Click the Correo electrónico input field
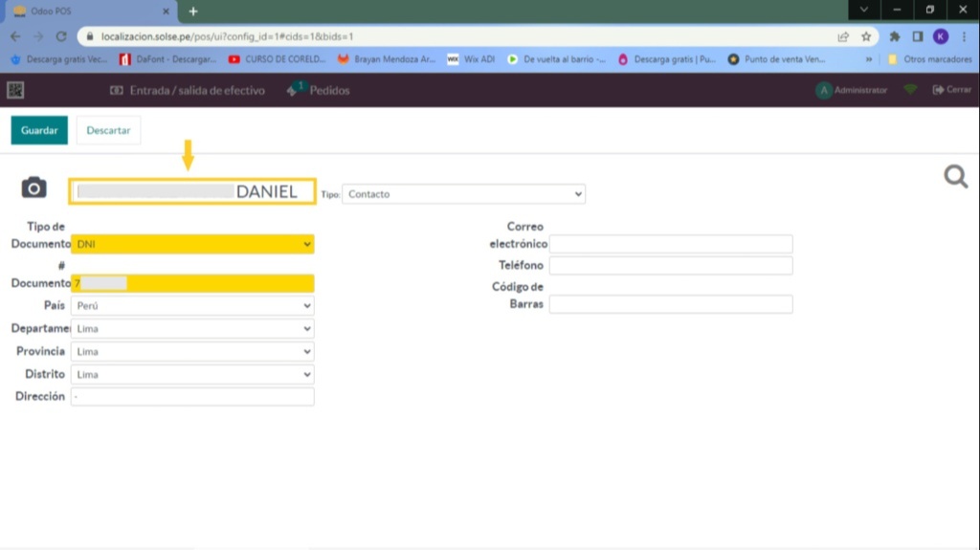 [x=671, y=244]
